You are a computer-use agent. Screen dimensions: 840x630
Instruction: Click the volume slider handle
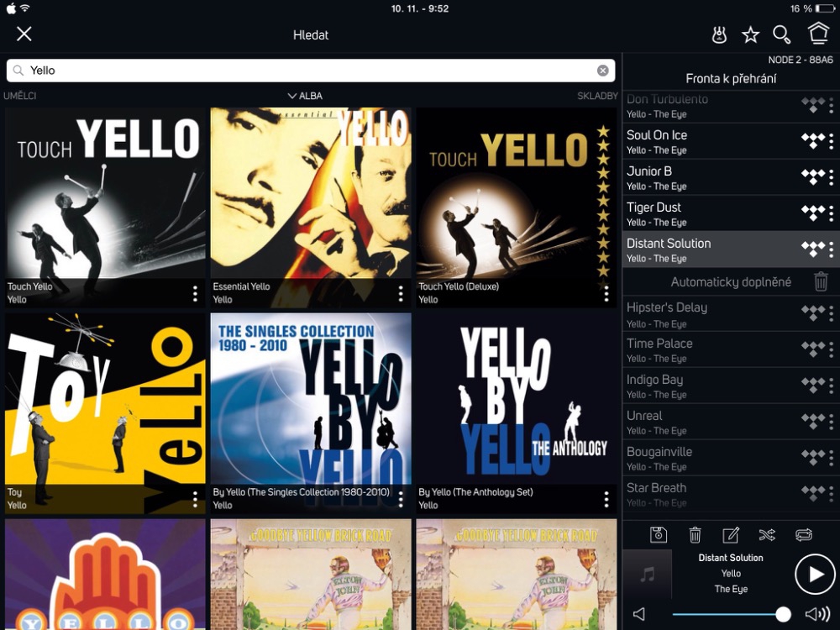tap(783, 614)
